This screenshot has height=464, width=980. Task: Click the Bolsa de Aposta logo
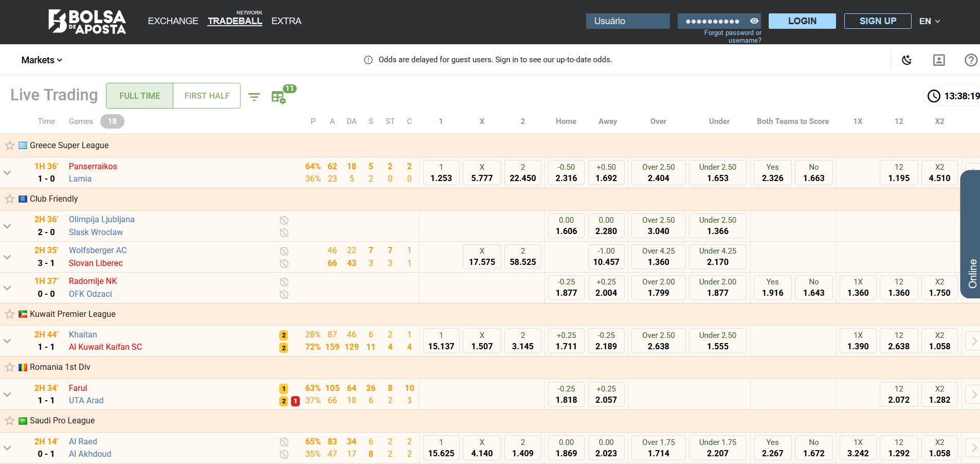87,22
